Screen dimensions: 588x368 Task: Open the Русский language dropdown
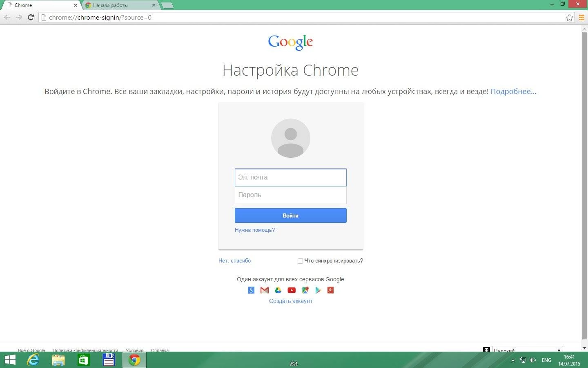pyautogui.click(x=527, y=350)
